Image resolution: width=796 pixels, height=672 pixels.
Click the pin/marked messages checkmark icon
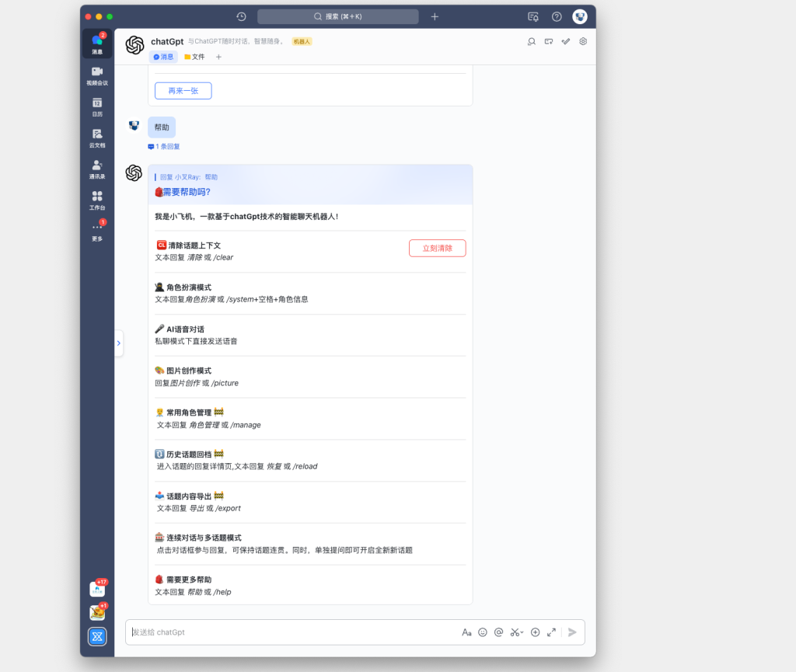(565, 42)
